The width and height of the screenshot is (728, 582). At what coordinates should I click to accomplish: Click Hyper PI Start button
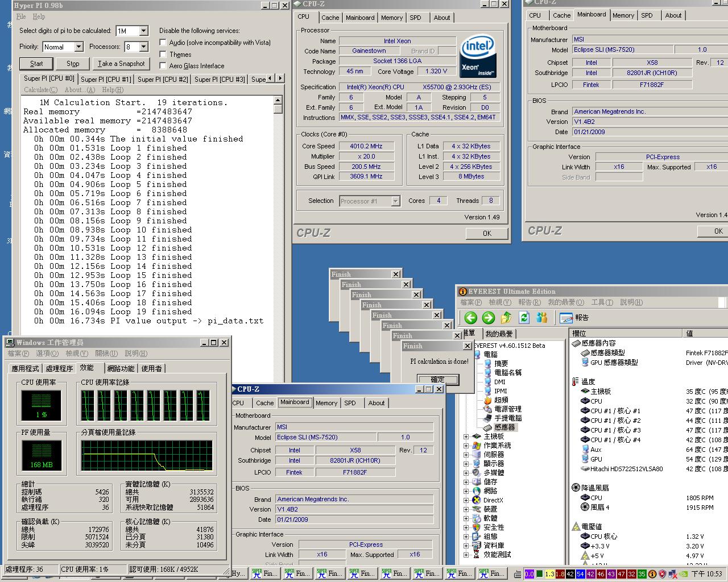(x=36, y=64)
